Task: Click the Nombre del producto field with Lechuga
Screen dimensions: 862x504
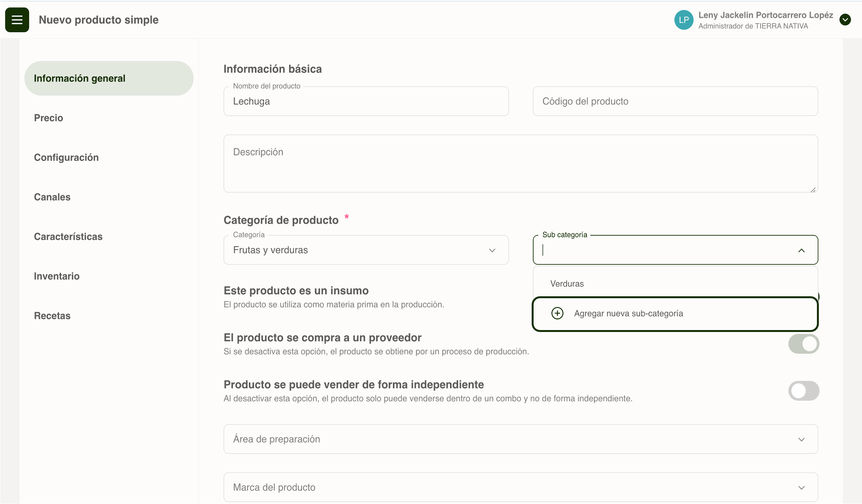Action: (x=366, y=101)
